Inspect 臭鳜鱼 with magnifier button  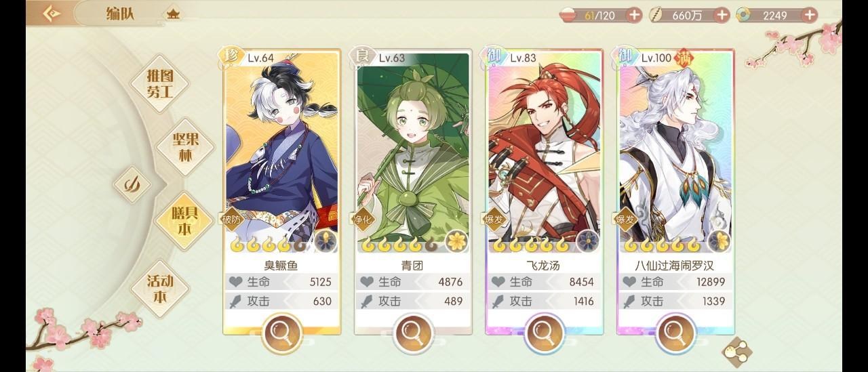click(281, 332)
